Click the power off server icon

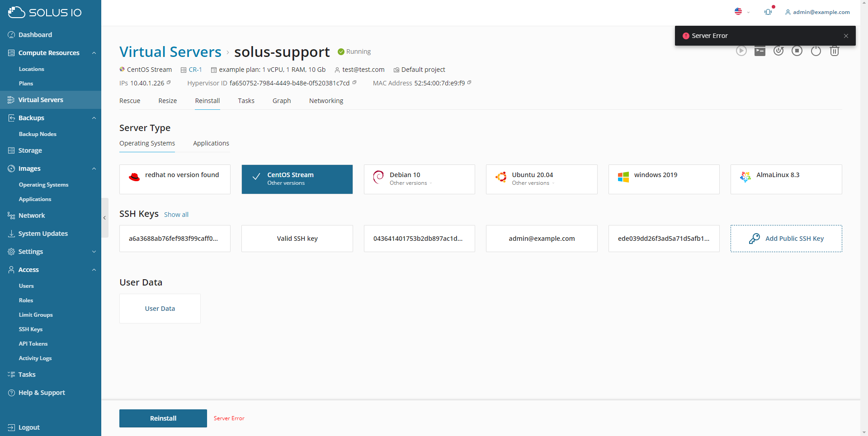click(x=816, y=51)
